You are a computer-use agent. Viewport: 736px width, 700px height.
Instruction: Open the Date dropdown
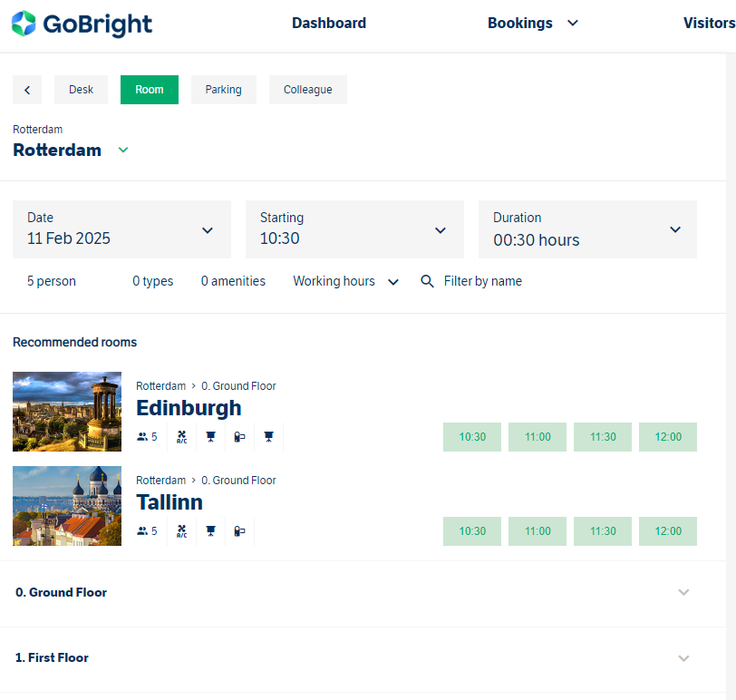(122, 229)
